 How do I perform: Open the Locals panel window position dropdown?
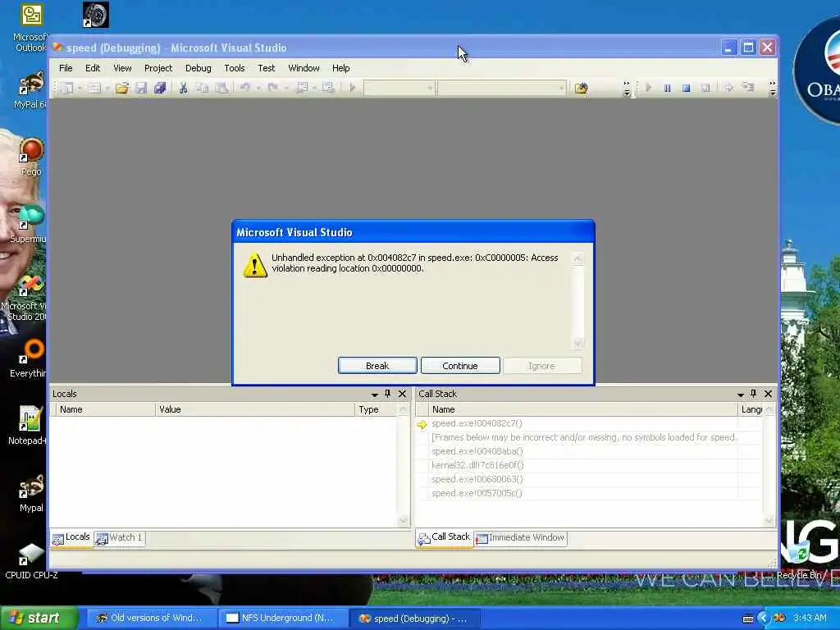click(x=374, y=395)
